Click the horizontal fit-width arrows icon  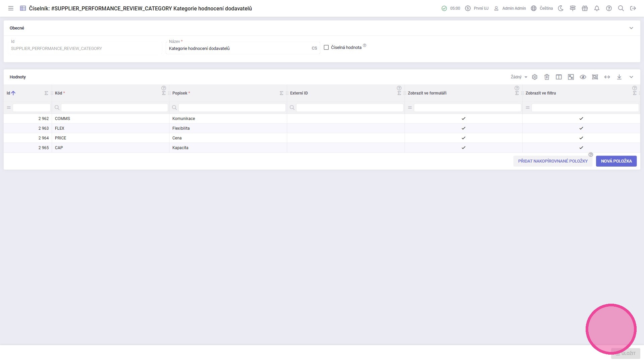point(607,77)
